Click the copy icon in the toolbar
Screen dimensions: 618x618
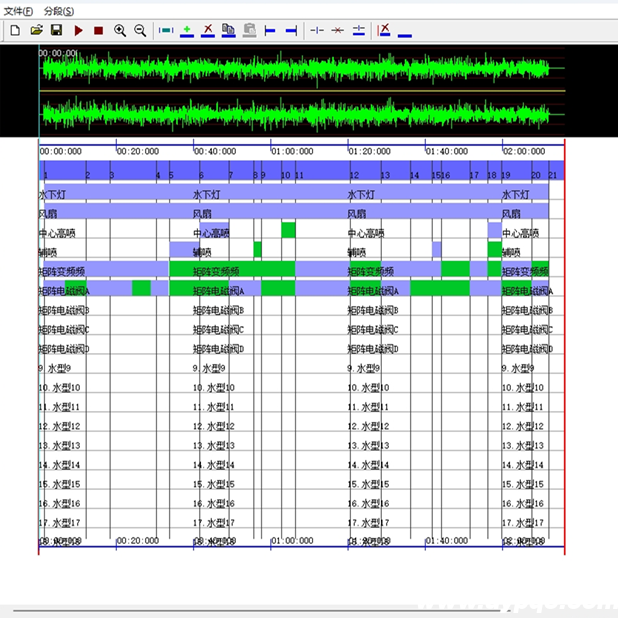(229, 31)
